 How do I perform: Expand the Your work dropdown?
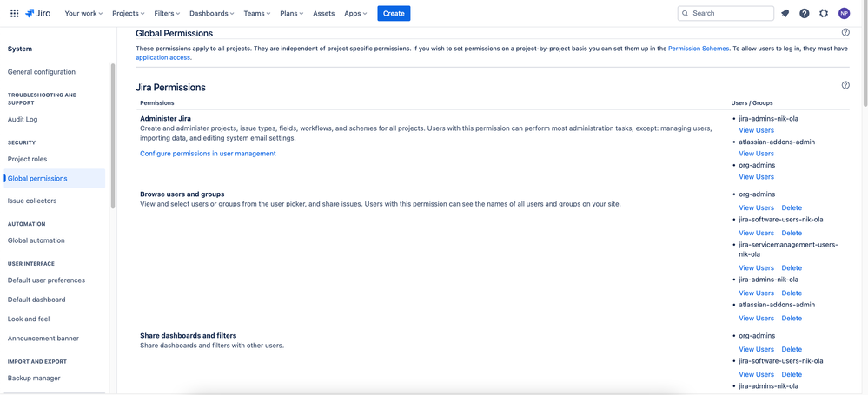click(83, 13)
